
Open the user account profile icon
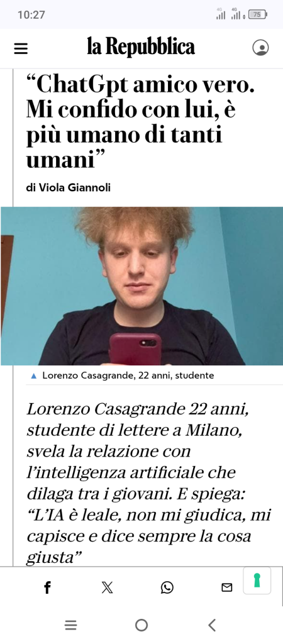[260, 48]
